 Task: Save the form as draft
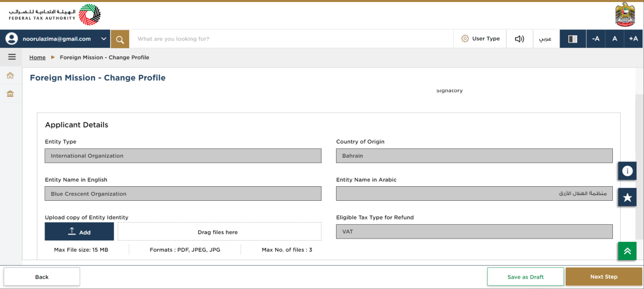525,277
